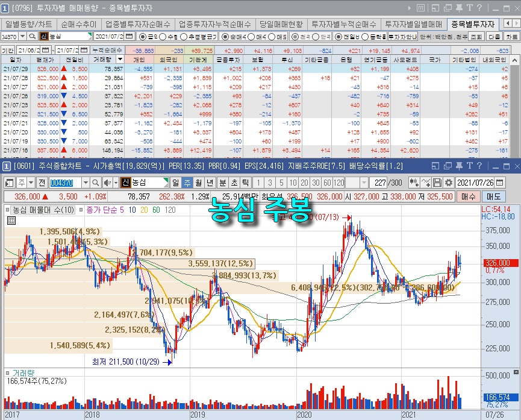Open 거래량 column dropdown arrow
This screenshot has height=420, width=521.
[x=120, y=60]
